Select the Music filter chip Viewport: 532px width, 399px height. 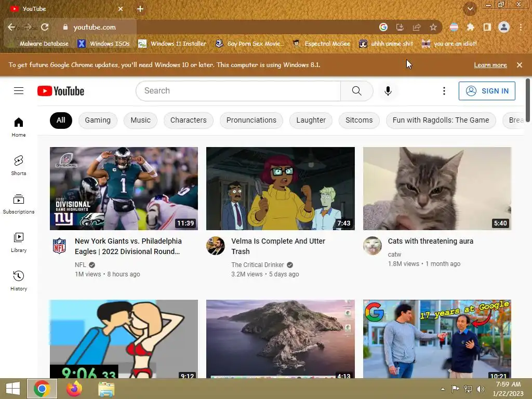pos(140,121)
